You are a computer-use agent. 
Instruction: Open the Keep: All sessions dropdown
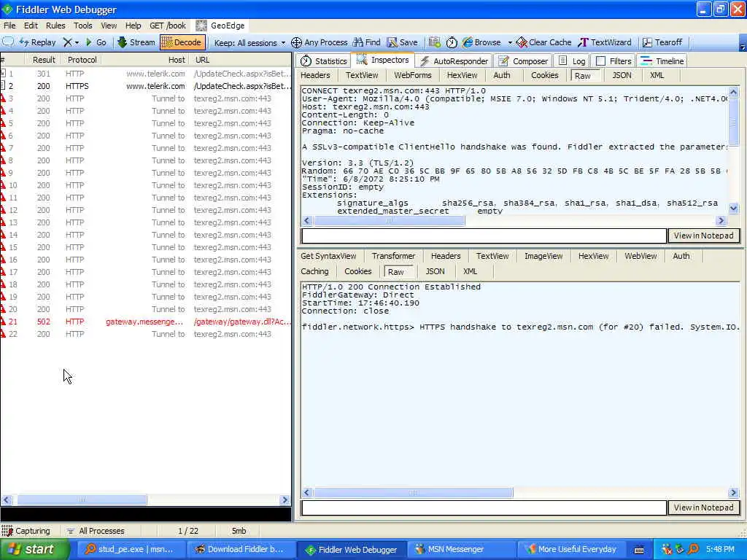(249, 43)
